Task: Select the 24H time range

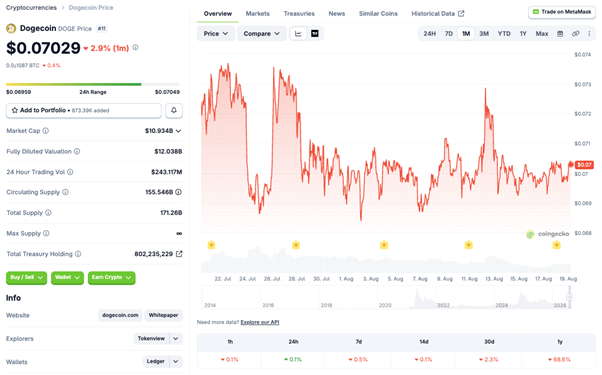Action: coord(430,34)
